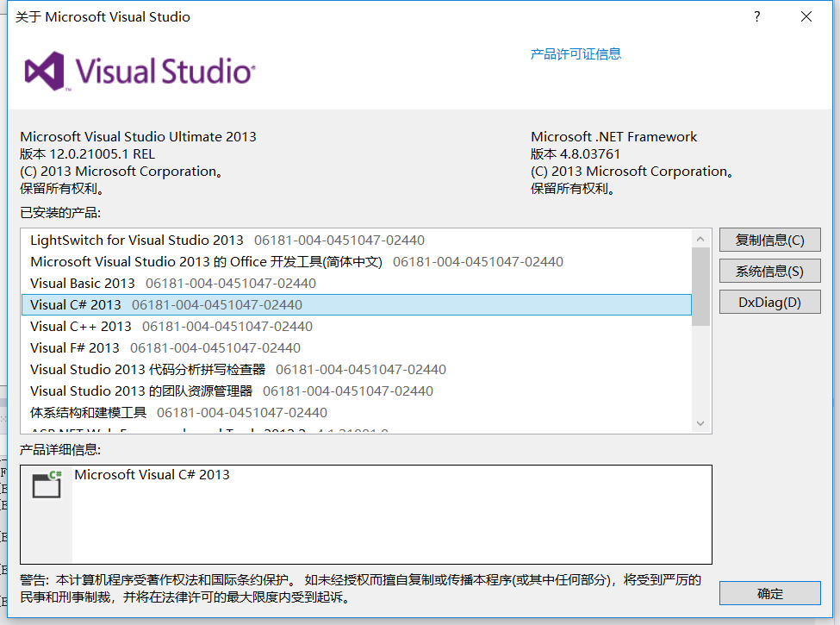The width and height of the screenshot is (840, 625).
Task: Click the 已安装的产品 label
Action: [60, 213]
